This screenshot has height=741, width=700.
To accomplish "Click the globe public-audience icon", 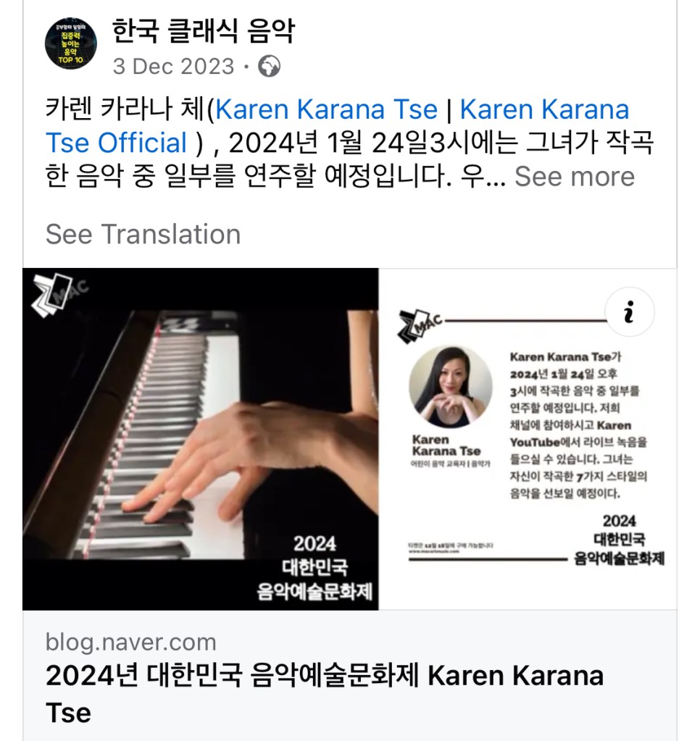I will [269, 66].
